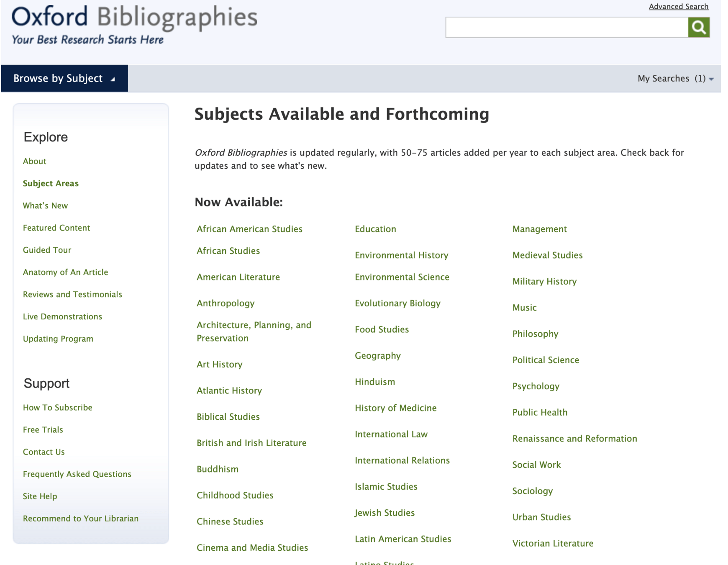Open Site Help in Support

[40, 496]
